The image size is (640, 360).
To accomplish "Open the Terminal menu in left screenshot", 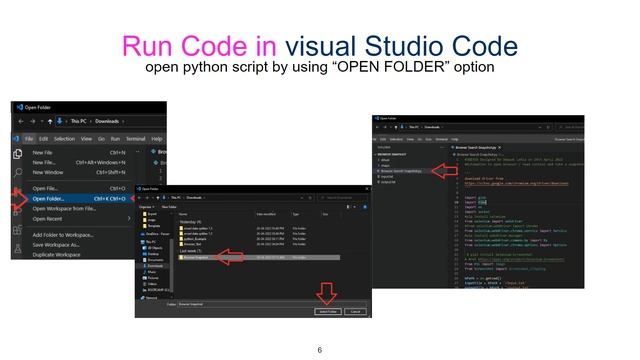I will pyautogui.click(x=136, y=139).
